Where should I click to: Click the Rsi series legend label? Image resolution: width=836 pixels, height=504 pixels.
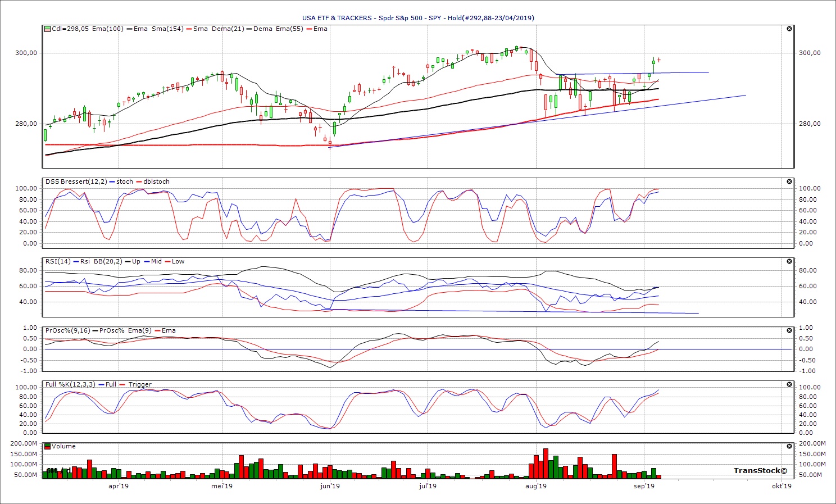85,261
